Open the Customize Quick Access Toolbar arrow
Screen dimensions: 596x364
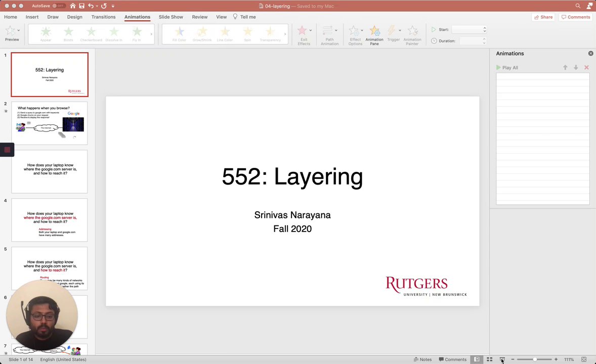pos(113,6)
